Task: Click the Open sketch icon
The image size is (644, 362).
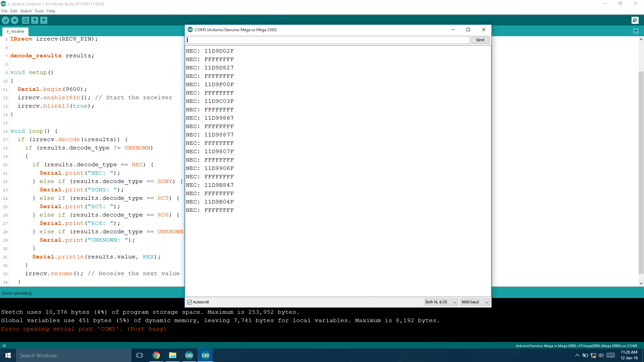Action: click(35, 20)
